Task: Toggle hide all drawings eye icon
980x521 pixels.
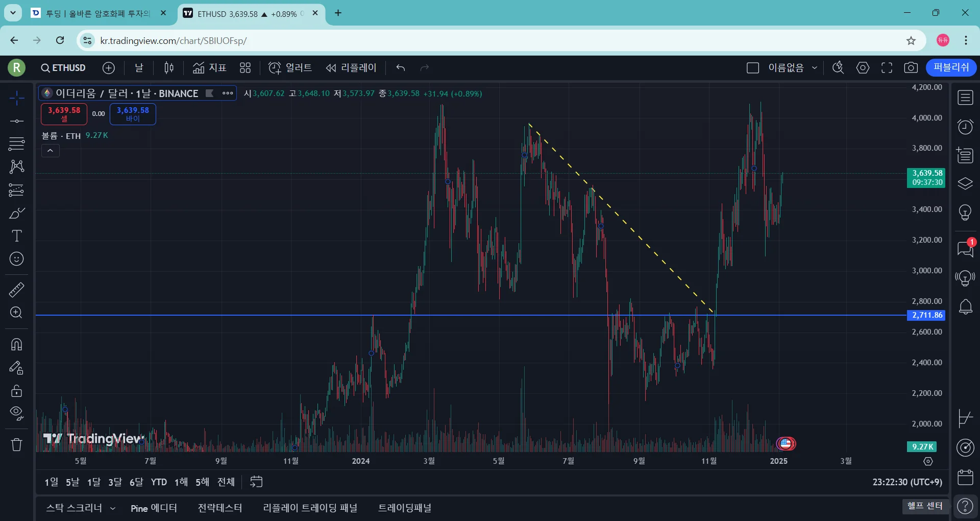Action: (x=16, y=414)
